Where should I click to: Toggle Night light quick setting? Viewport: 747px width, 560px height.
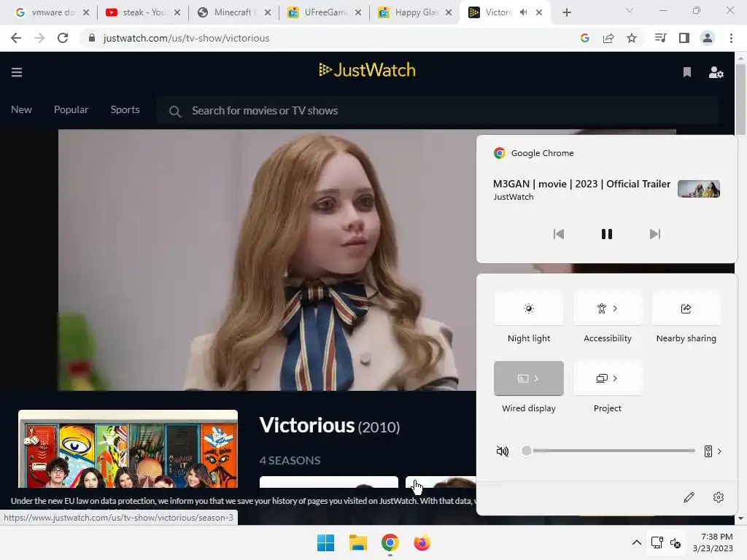(x=528, y=308)
